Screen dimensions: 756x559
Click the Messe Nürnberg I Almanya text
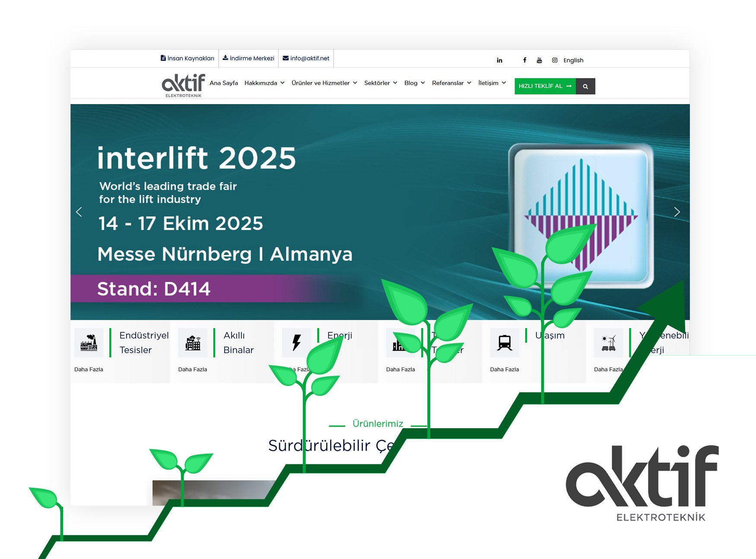coord(225,254)
